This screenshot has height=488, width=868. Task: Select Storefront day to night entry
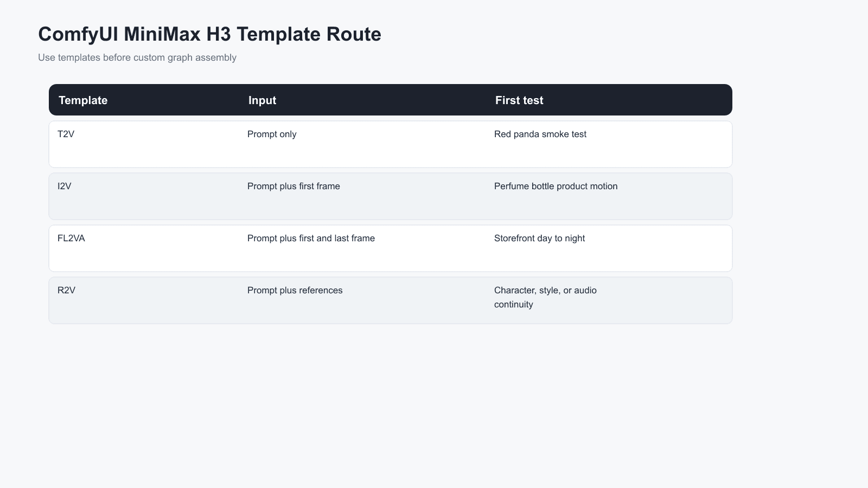tap(539, 238)
